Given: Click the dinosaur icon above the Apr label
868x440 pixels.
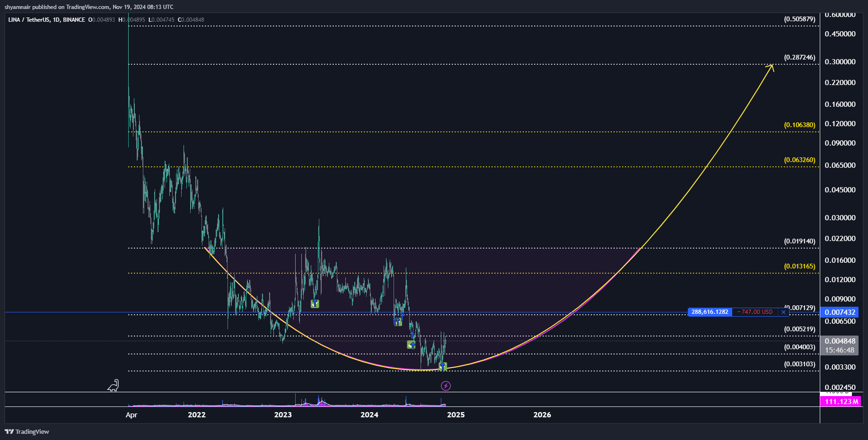Looking at the screenshot, I should (x=113, y=386).
